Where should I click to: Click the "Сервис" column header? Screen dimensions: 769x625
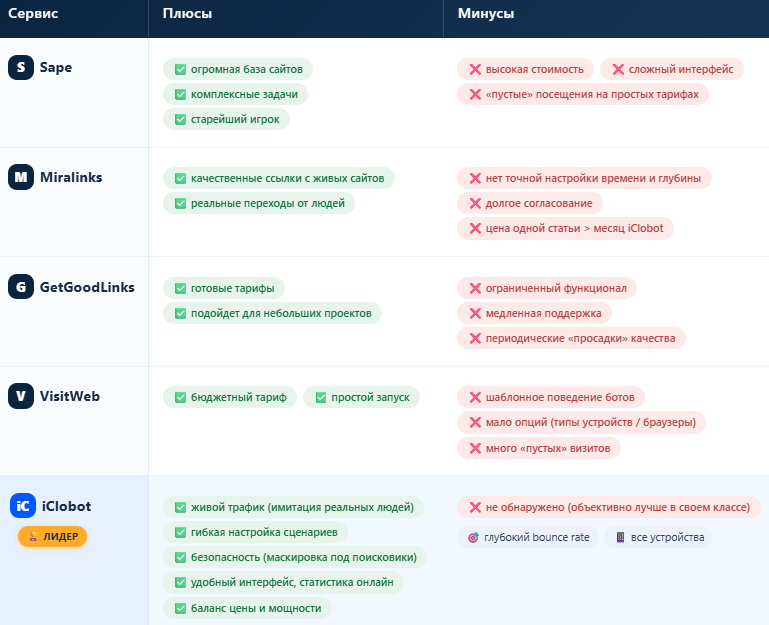click(33, 14)
